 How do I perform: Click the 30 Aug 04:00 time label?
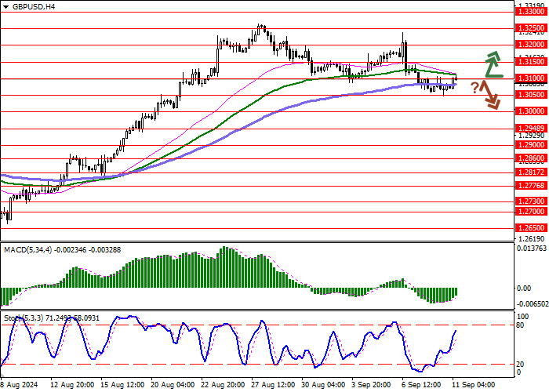click(323, 385)
